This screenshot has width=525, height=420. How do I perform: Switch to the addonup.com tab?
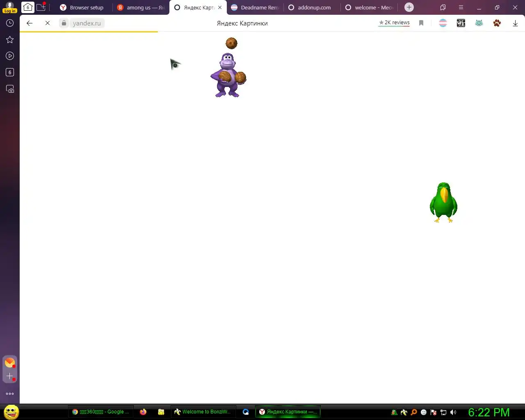tap(312, 7)
